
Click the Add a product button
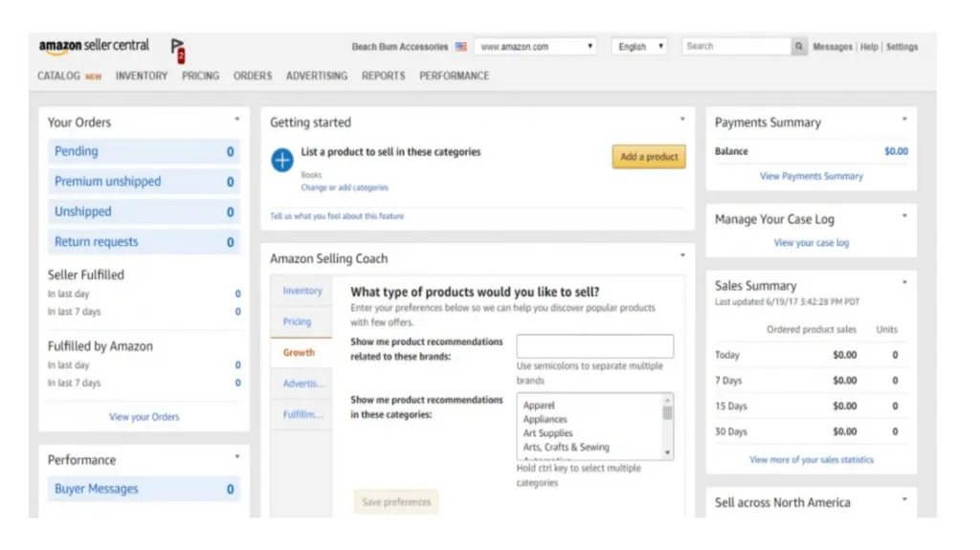tap(649, 157)
